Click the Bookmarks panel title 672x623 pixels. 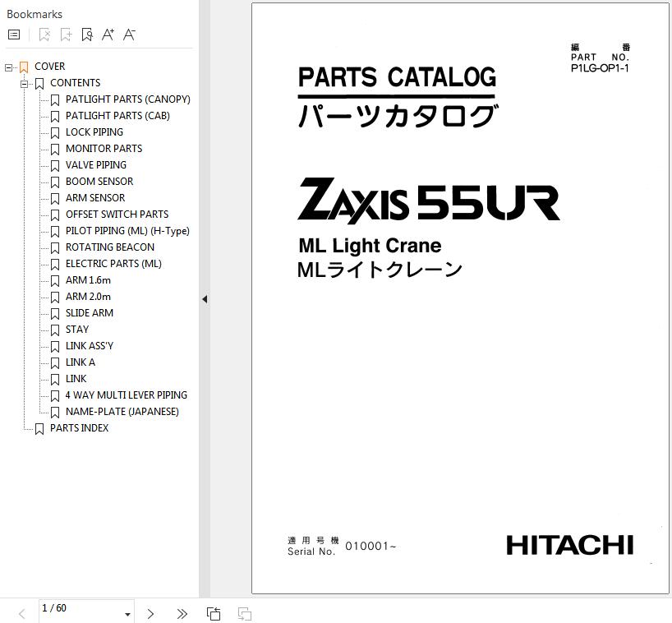tap(35, 14)
